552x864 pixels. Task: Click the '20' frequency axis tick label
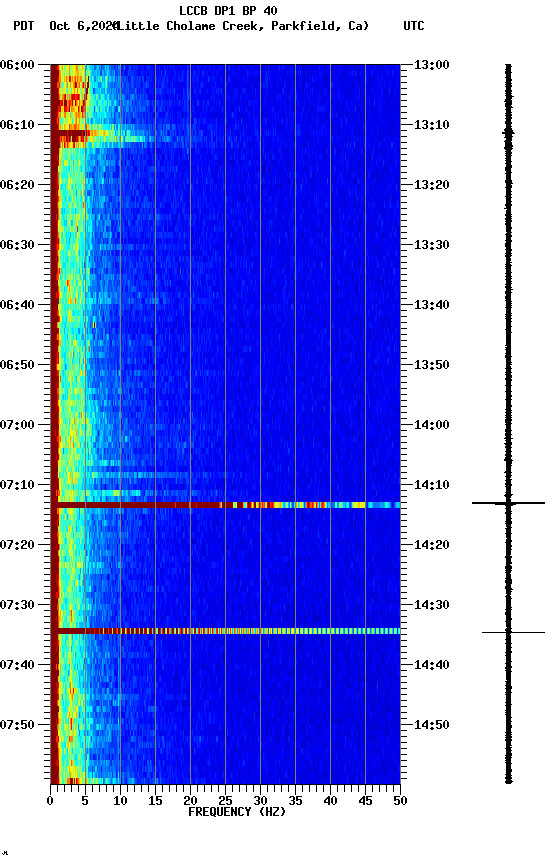(190, 801)
